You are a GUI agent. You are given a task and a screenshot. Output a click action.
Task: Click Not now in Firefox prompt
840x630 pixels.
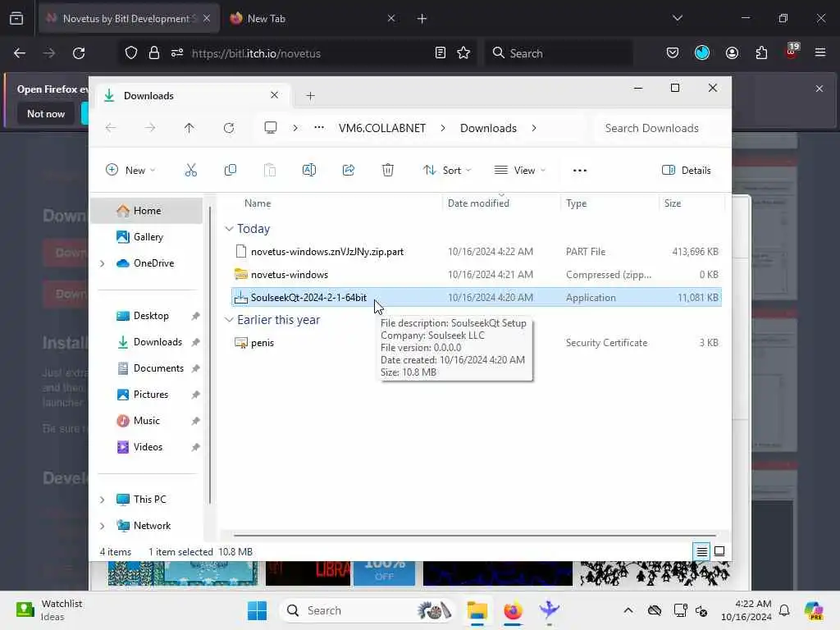pos(46,113)
